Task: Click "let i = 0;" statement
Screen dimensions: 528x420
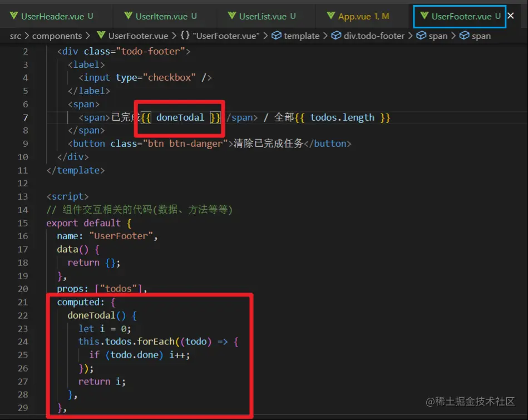Action: tap(105, 329)
